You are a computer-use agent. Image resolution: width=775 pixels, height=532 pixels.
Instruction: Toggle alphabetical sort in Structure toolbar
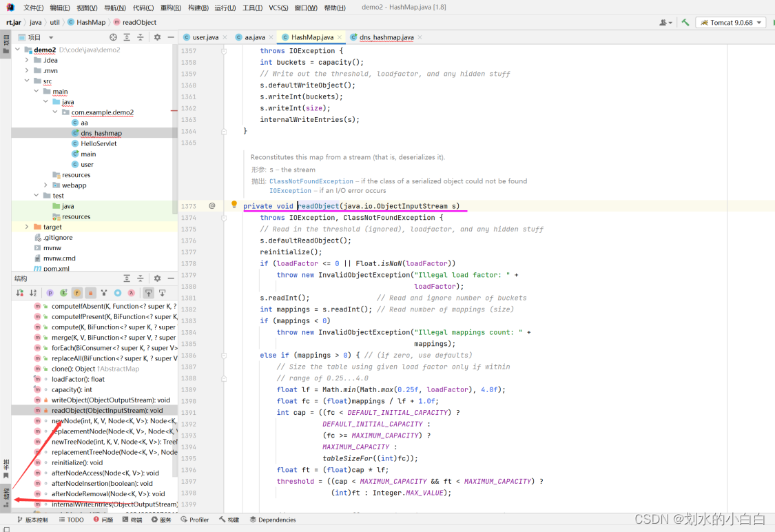(33, 293)
